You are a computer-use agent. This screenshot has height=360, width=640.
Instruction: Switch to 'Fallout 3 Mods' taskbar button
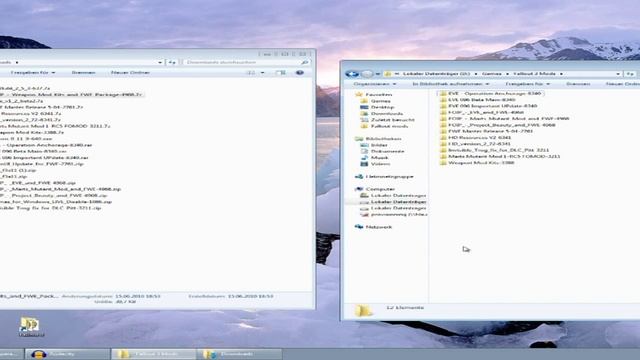coord(153,354)
